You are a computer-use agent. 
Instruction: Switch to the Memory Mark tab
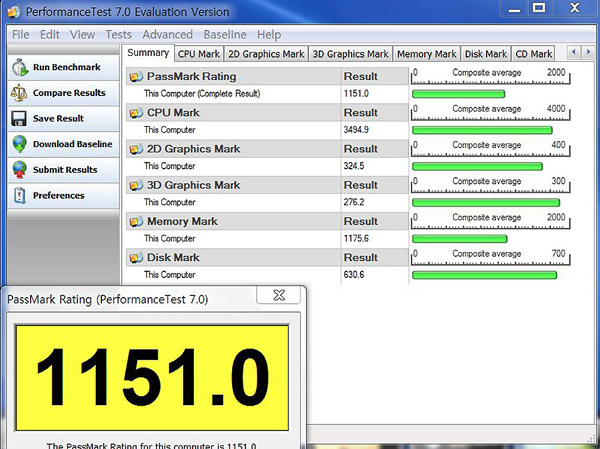tap(427, 54)
